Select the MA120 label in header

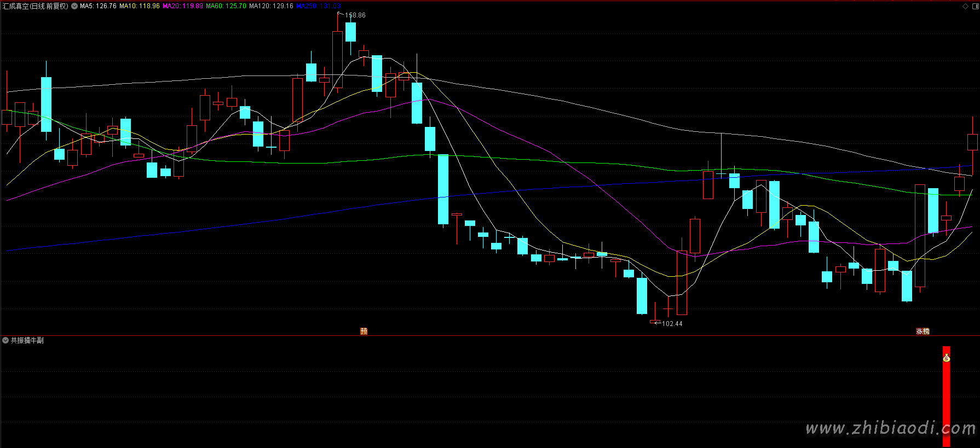[271, 6]
